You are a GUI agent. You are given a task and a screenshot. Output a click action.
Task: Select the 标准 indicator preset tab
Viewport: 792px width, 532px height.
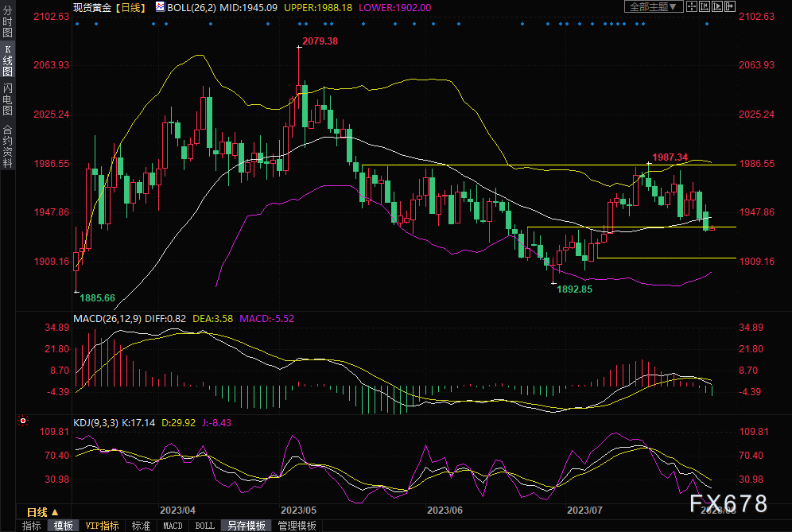[x=141, y=526]
